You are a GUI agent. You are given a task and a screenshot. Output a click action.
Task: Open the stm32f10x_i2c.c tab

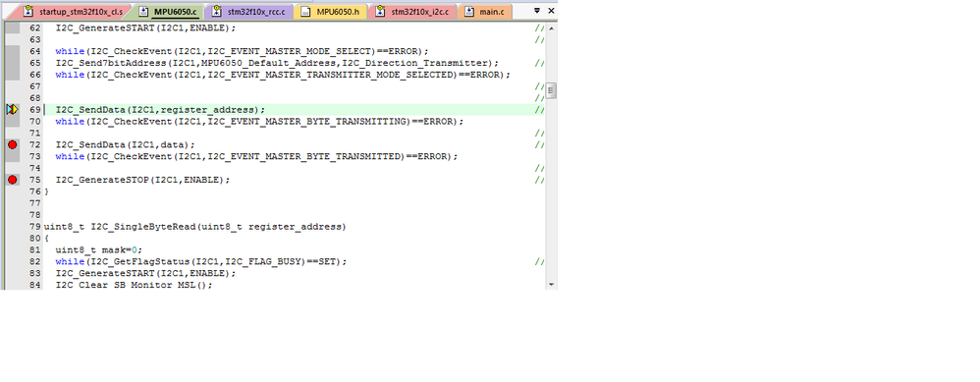tap(412, 11)
